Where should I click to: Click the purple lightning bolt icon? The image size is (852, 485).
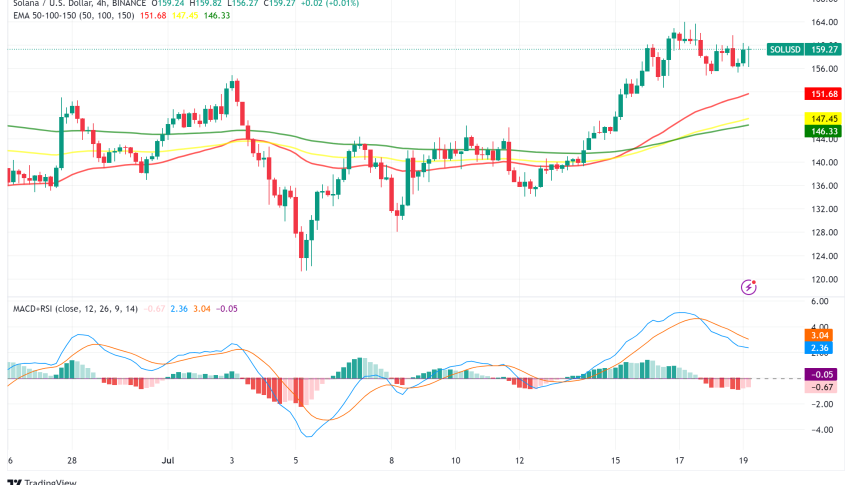pyautogui.click(x=749, y=287)
